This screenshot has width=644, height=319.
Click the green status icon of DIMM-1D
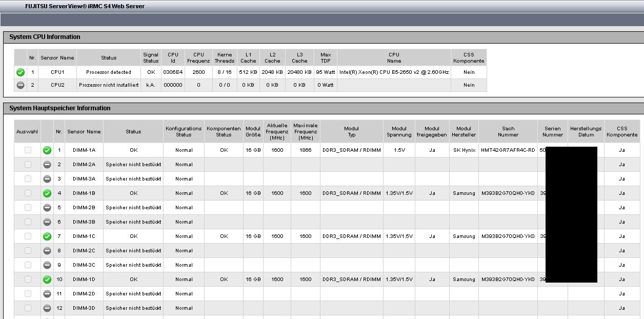pyautogui.click(x=47, y=280)
